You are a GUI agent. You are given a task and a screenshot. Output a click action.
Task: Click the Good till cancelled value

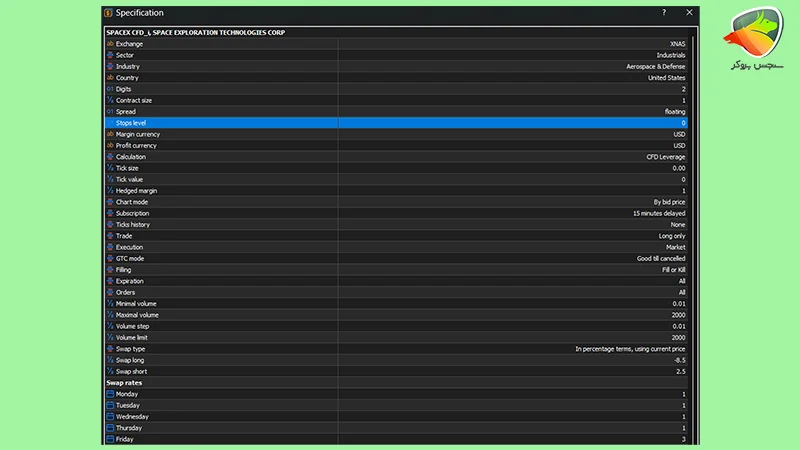coord(661,258)
